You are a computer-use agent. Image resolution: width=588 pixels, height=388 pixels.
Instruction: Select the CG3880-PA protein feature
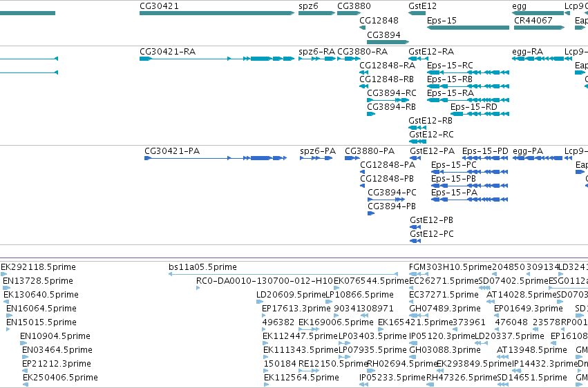(x=352, y=158)
